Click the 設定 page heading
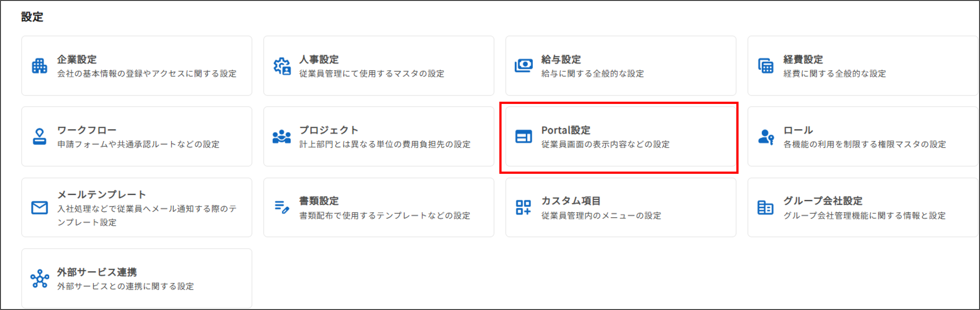The image size is (980, 310). click(x=32, y=17)
